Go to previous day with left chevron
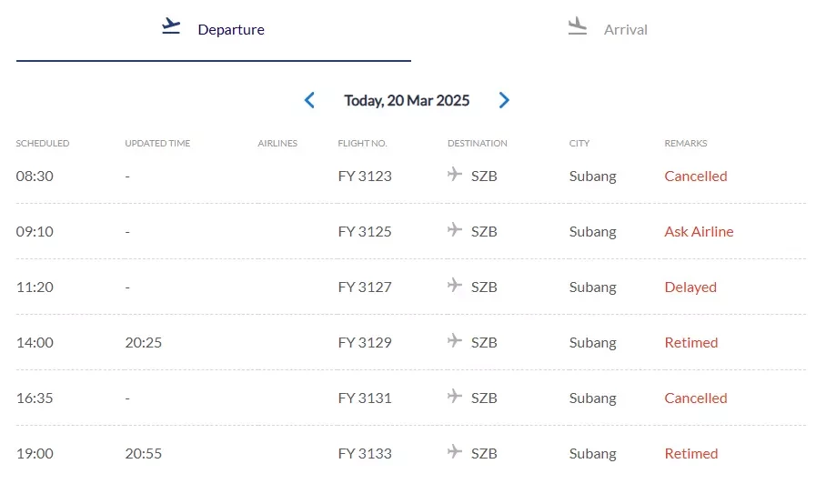This screenshot has width=816, height=504. [x=309, y=100]
